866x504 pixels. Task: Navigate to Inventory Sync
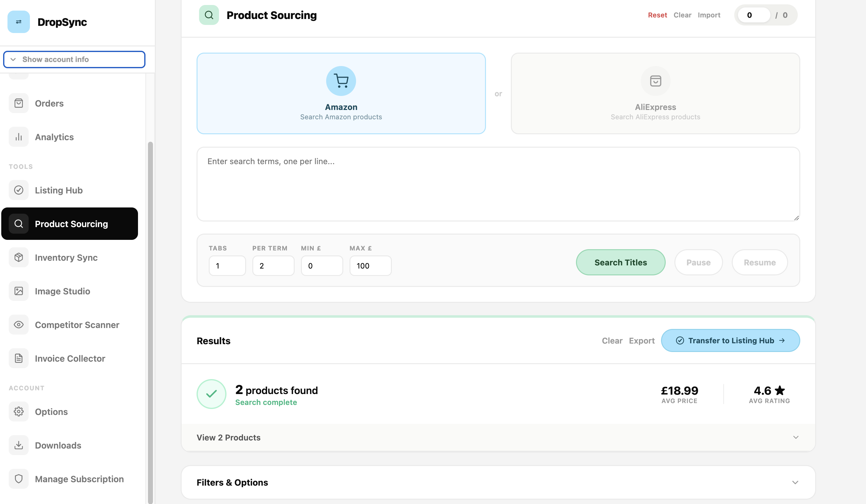(70, 257)
